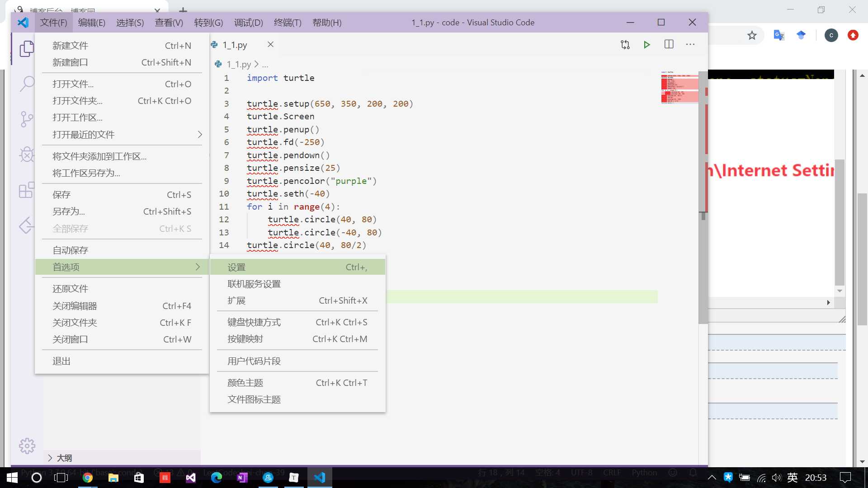Image resolution: width=868 pixels, height=488 pixels.
Task: Open the 编辑(E) menu
Action: pyautogui.click(x=91, y=23)
